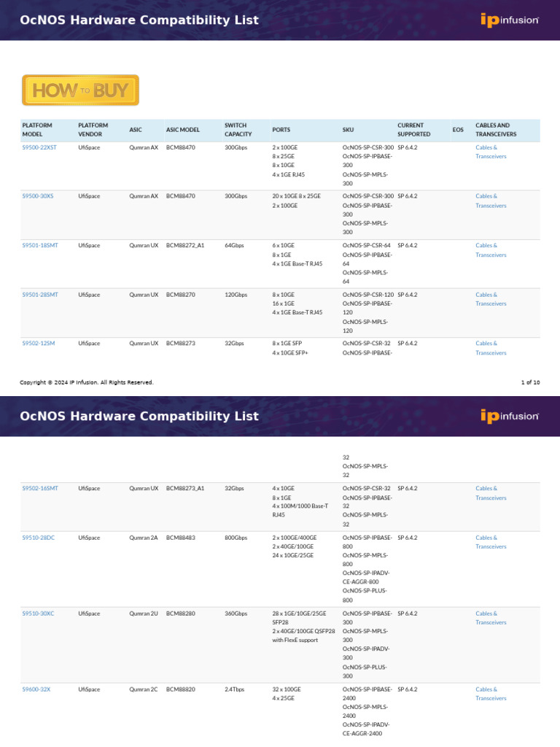Open Cables & Transceivers link for S9500-22XST
This screenshot has width=560, height=747.
click(491, 152)
